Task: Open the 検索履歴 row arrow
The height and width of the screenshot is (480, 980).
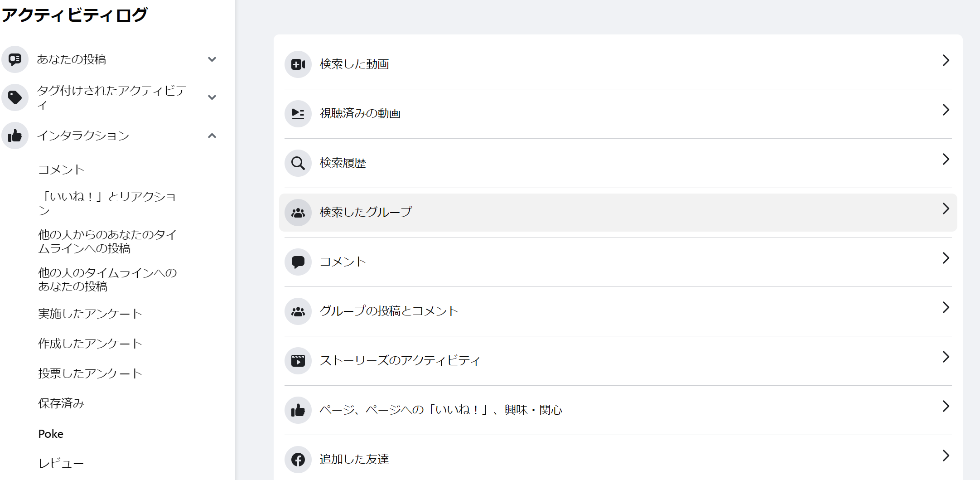Action: (946, 159)
